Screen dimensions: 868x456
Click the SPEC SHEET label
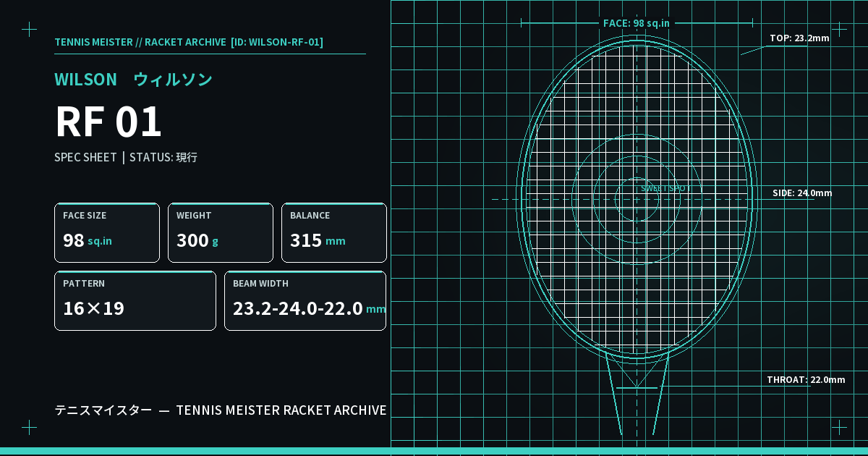coord(85,157)
